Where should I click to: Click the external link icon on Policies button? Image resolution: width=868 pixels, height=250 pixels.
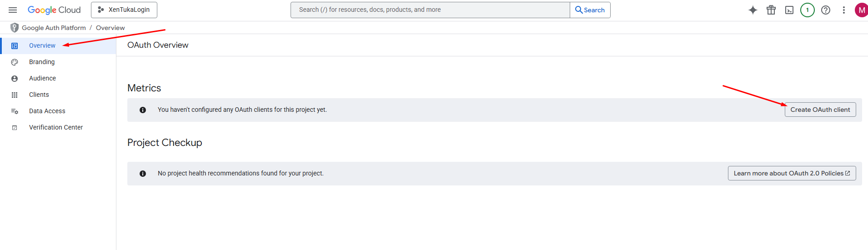(x=848, y=173)
